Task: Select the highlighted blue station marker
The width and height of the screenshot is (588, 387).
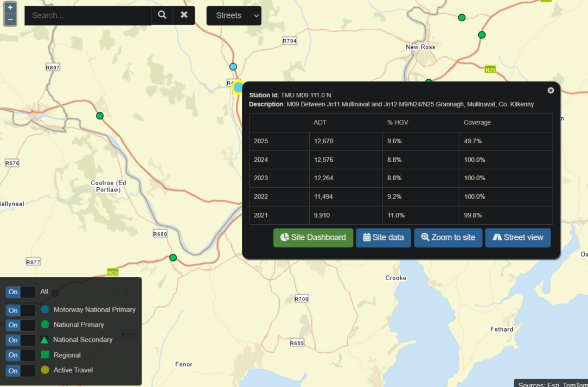Action: pos(238,87)
